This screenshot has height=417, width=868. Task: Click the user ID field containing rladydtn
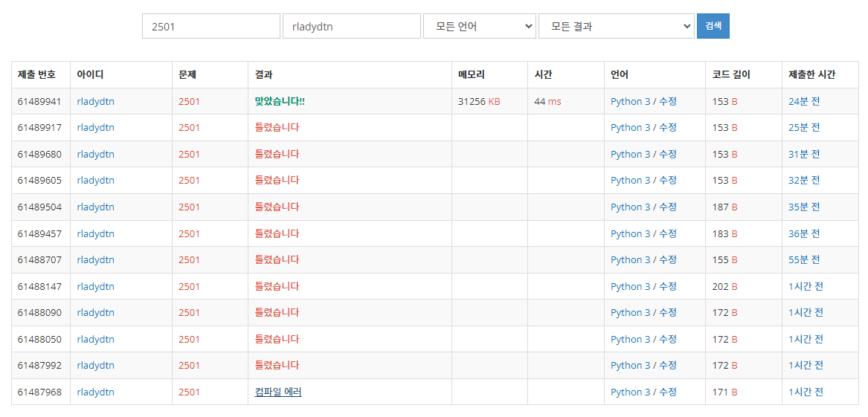[352, 26]
